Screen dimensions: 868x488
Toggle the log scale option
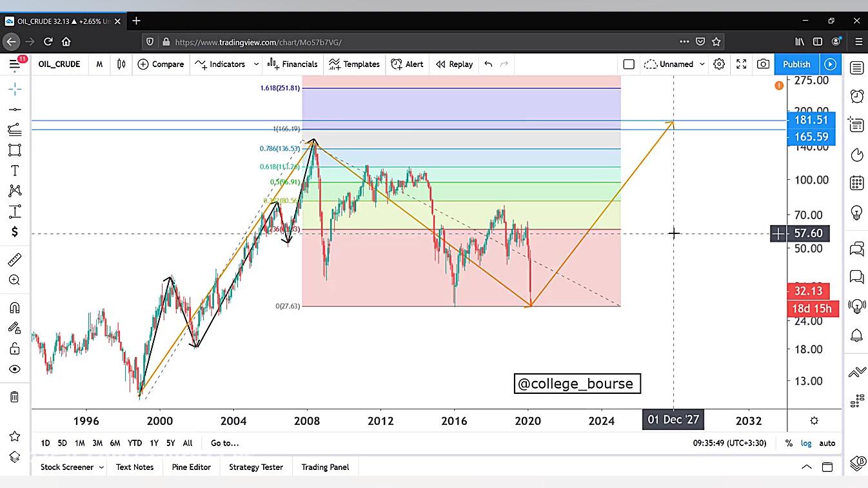tap(806, 443)
